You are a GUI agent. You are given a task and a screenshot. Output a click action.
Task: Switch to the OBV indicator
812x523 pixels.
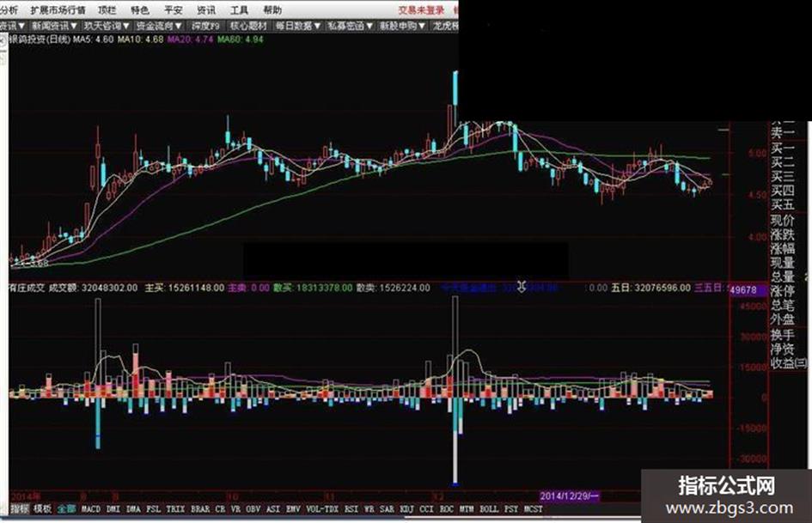253,509
